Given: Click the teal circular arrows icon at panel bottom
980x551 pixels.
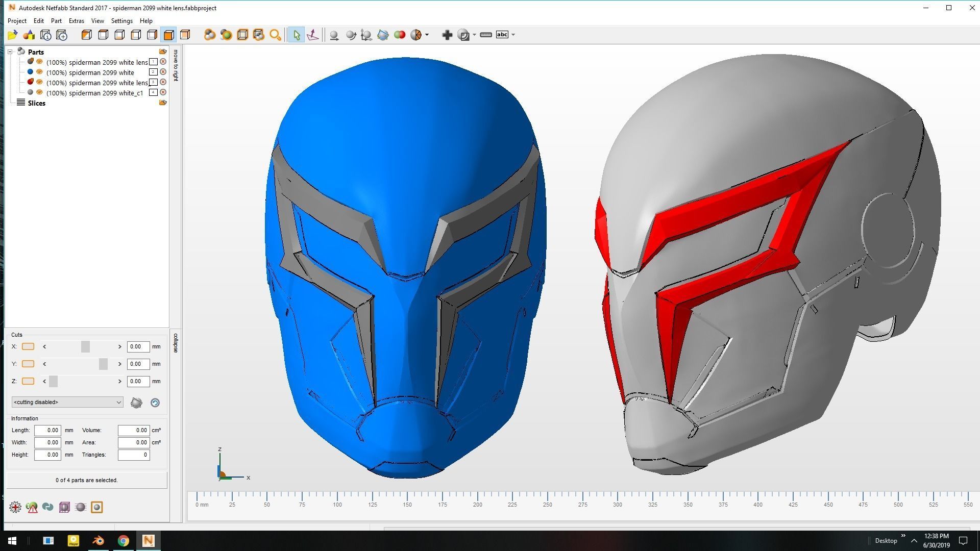Looking at the screenshot, I should coord(48,507).
